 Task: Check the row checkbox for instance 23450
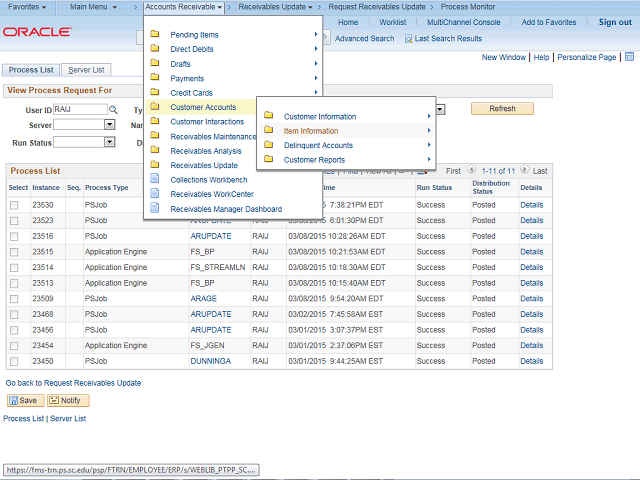point(14,361)
